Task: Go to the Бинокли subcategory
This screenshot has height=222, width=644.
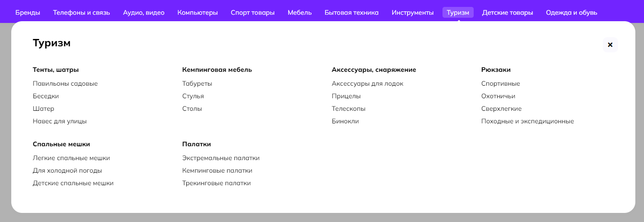Action: pos(345,121)
